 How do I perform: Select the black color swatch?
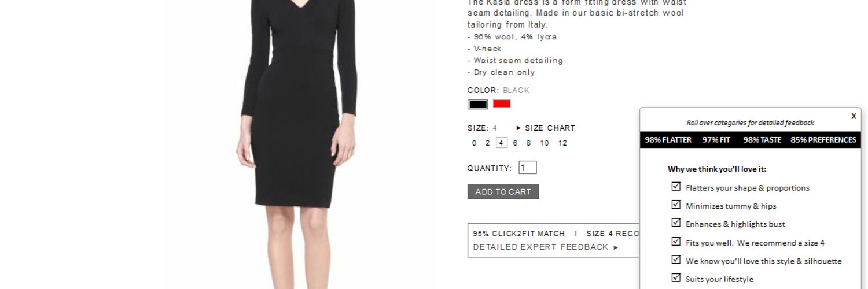tap(478, 105)
